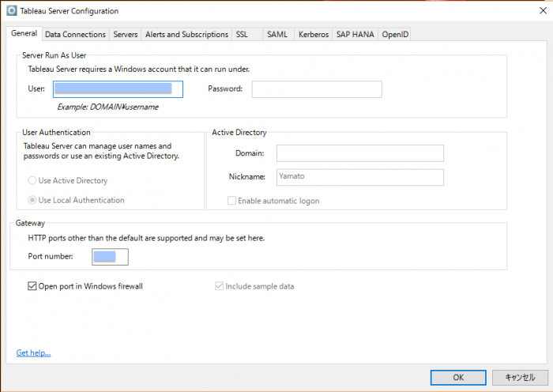Viewport: 553px width, 392px height.
Task: Click the Server Run As User field
Action: (118, 89)
